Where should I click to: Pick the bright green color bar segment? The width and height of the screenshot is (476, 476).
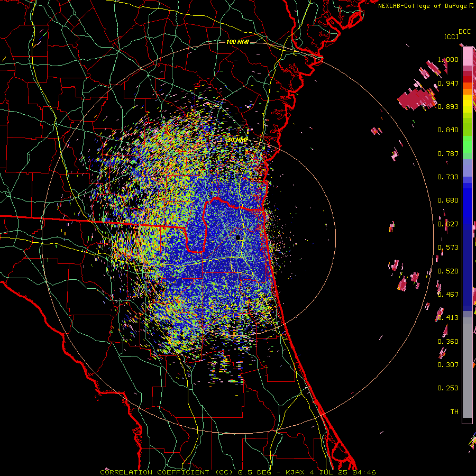click(x=467, y=144)
